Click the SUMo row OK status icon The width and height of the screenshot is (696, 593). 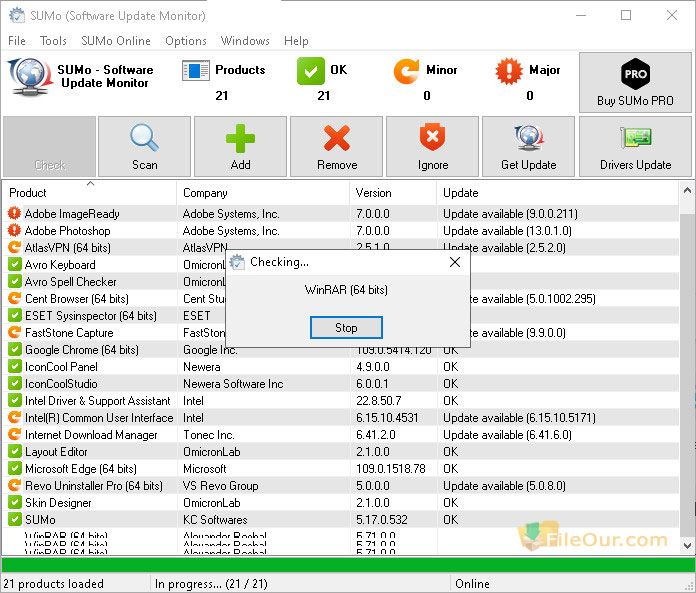pyautogui.click(x=14, y=519)
